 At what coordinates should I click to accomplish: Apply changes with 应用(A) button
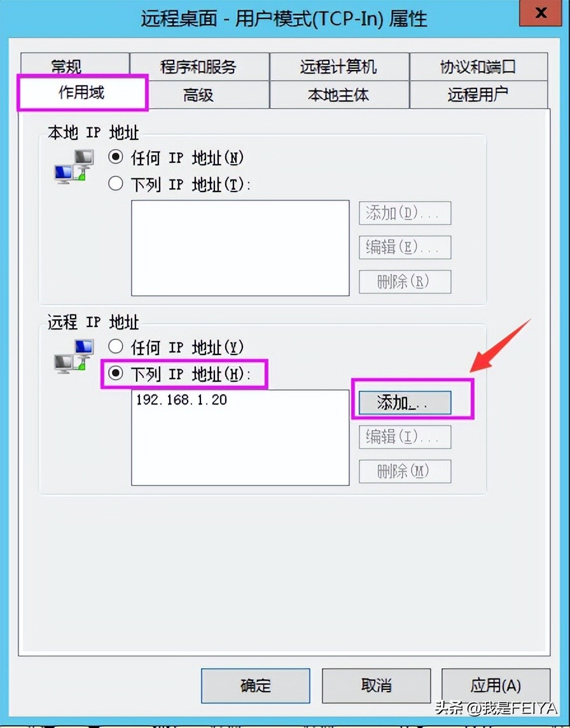(x=496, y=686)
